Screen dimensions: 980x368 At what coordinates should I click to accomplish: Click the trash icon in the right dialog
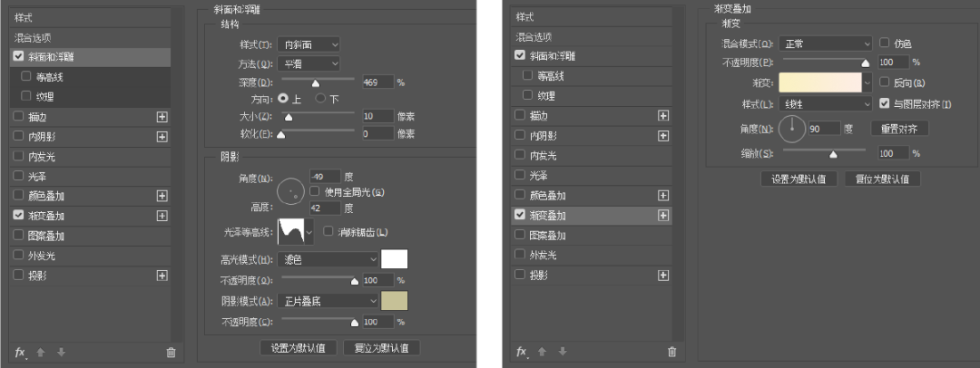671,352
